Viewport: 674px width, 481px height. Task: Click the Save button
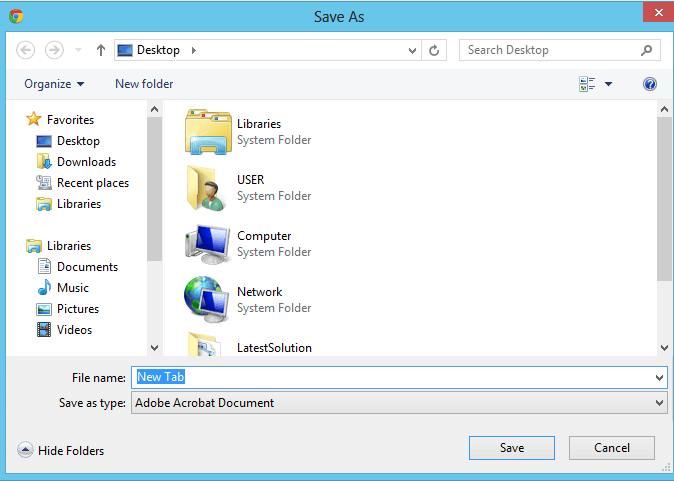click(512, 448)
